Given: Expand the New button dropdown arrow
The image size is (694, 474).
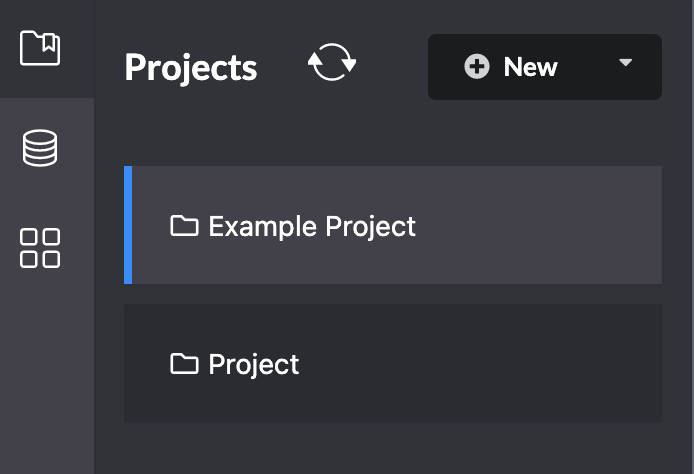Looking at the screenshot, I should (626, 63).
